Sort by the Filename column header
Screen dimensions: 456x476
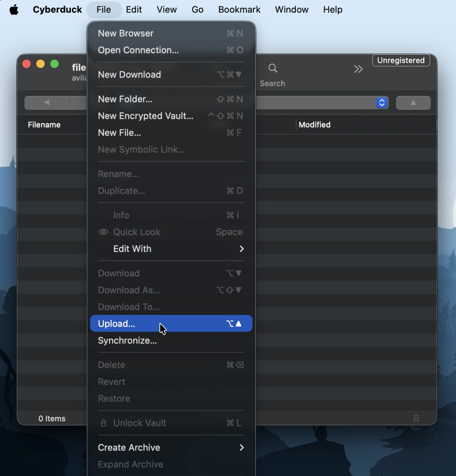[x=44, y=125]
